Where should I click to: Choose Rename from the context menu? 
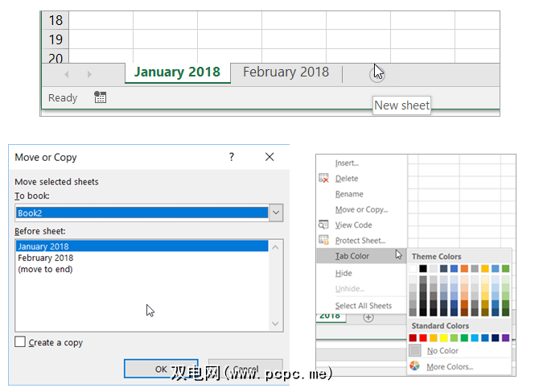point(349,194)
